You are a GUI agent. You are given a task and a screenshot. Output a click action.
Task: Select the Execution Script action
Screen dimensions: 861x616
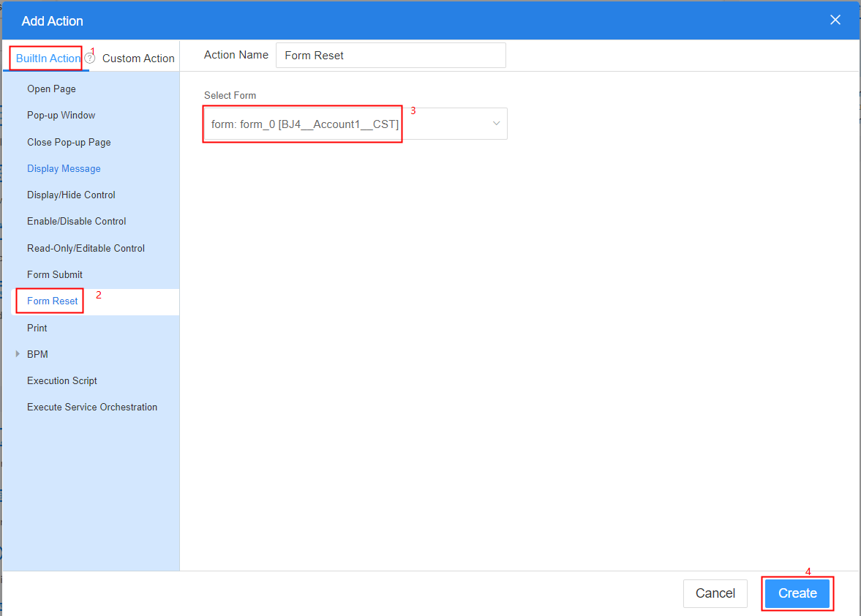coord(61,380)
